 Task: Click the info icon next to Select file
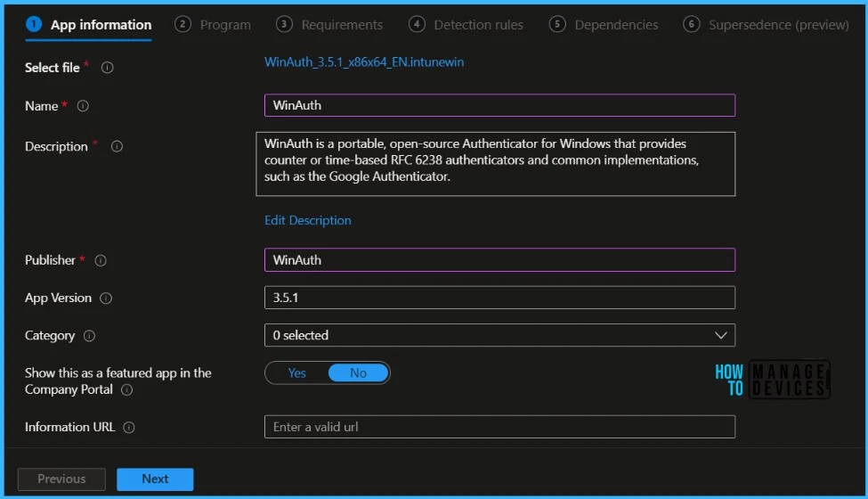[108, 68]
